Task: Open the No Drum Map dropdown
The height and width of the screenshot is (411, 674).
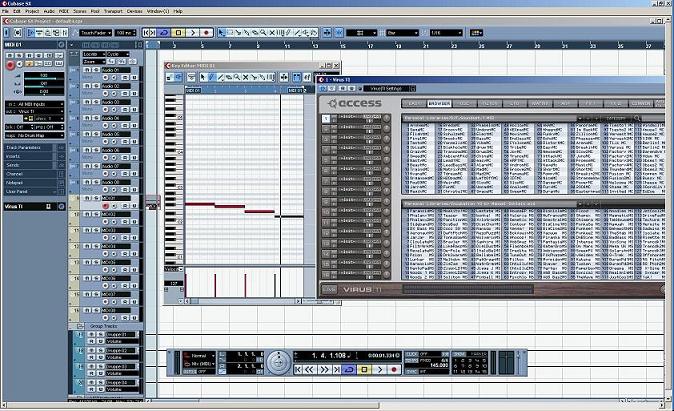Action: tap(35, 135)
